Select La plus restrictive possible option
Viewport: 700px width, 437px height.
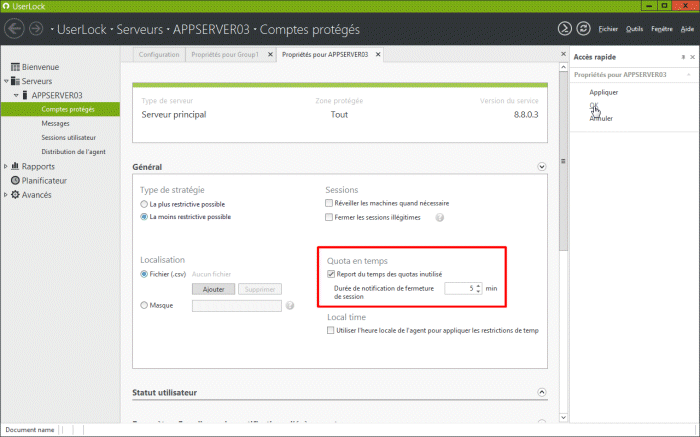144,204
